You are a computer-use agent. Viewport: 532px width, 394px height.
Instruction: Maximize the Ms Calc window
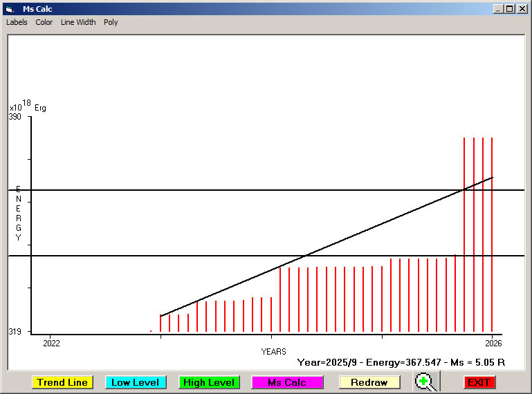click(x=509, y=9)
